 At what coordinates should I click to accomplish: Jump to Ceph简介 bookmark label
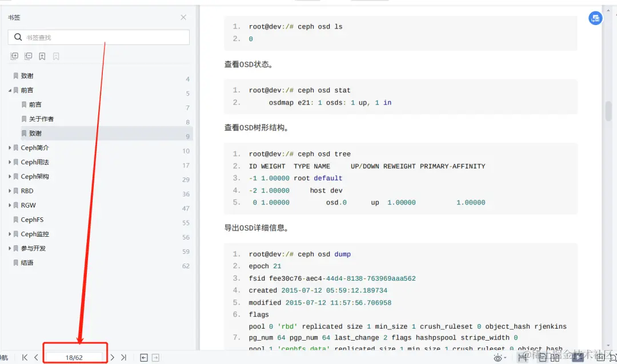35,148
